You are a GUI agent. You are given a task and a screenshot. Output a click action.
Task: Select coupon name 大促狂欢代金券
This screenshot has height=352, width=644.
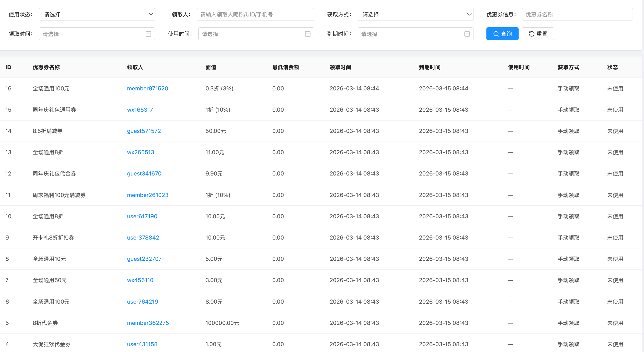click(x=52, y=344)
